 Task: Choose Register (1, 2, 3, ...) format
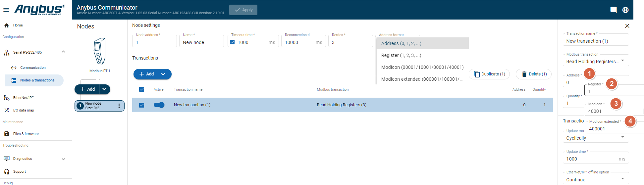422,55
